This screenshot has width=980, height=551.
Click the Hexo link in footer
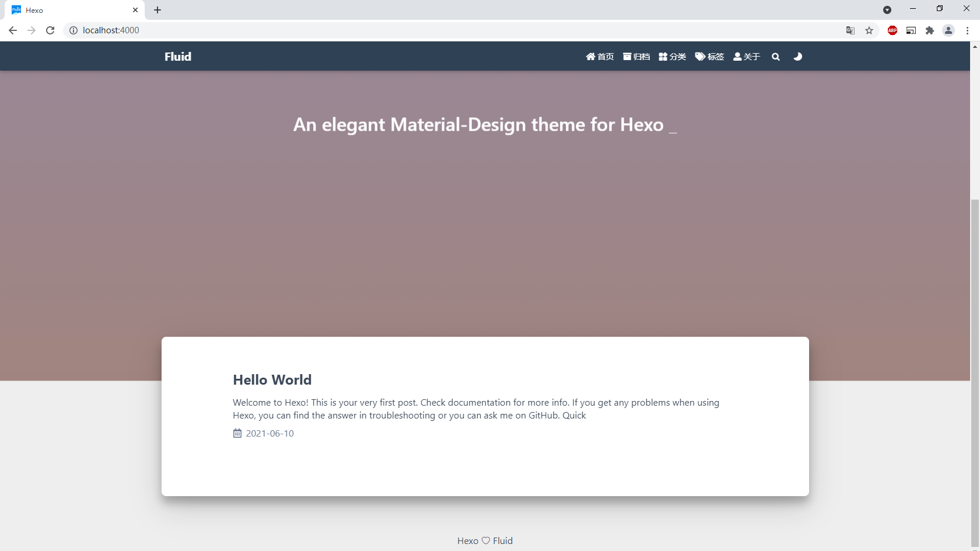point(467,541)
